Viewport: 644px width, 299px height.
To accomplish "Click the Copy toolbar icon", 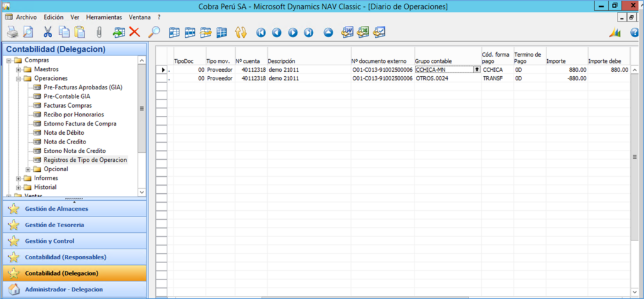I will tap(64, 32).
